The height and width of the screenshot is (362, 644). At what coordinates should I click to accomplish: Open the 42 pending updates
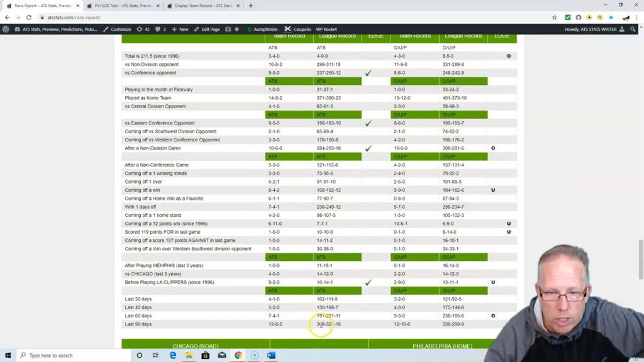pyautogui.click(x=143, y=29)
